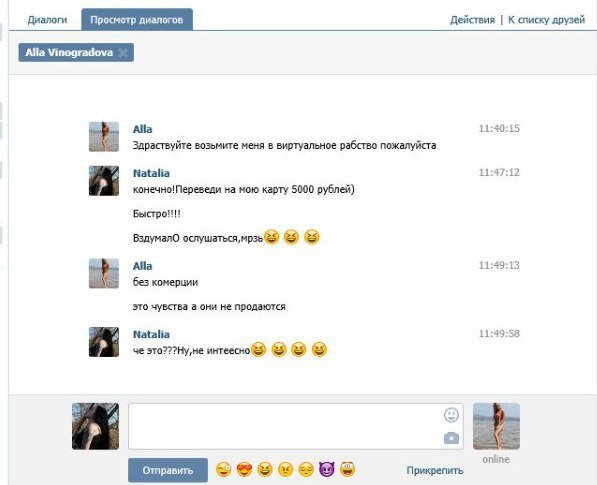Image resolution: width=597 pixels, height=485 pixels.
Task: Select the Просмотр диалогов tab
Action: point(137,19)
